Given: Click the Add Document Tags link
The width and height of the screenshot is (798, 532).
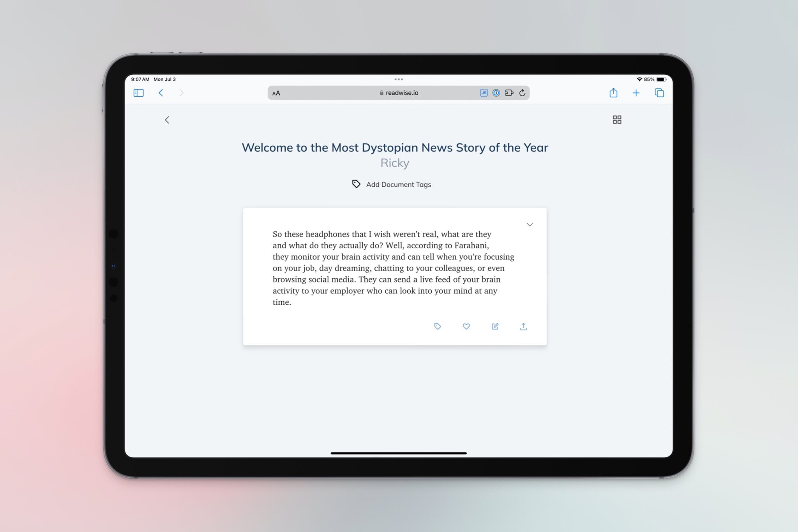Looking at the screenshot, I should [398, 184].
